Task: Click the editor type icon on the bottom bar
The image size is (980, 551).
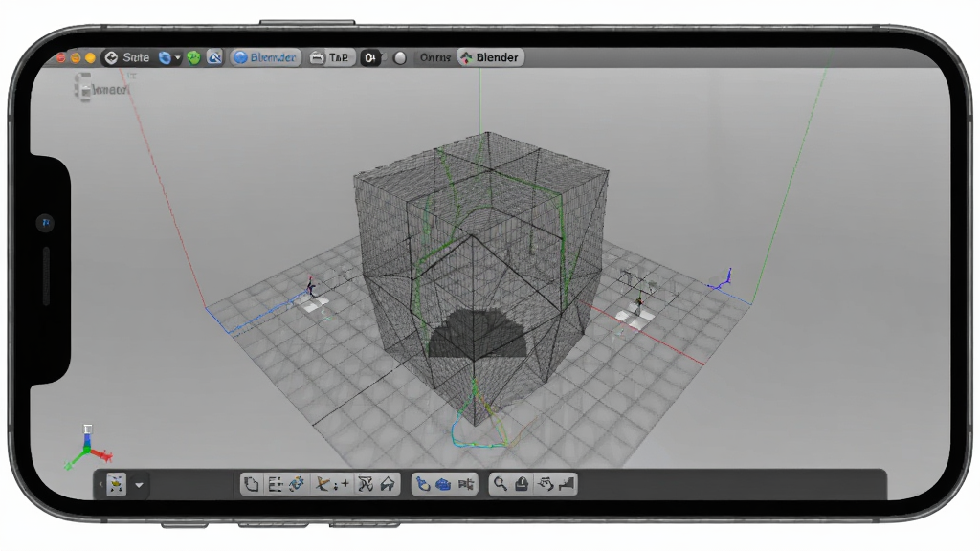Action: (x=116, y=484)
